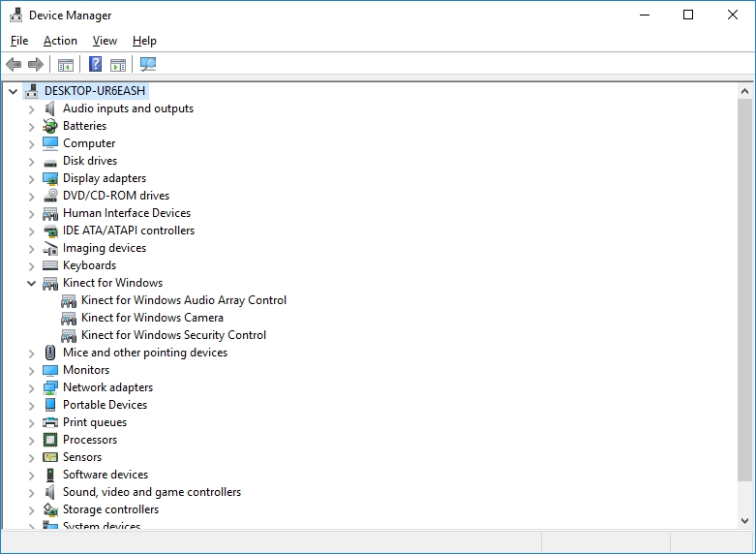Click the Device Manager title bar icon
Image resolution: width=756 pixels, height=554 pixels.
pos(15,15)
